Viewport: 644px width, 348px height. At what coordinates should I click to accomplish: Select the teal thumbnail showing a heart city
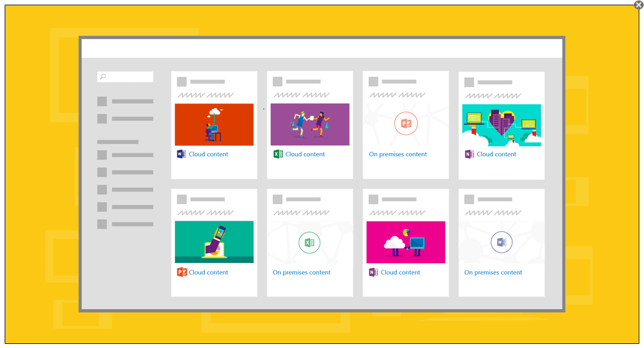click(502, 125)
